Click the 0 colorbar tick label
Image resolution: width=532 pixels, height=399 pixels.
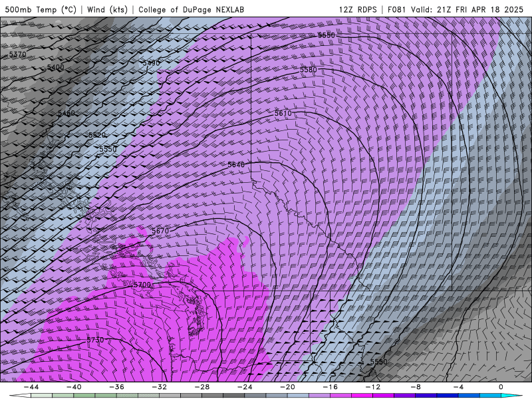click(x=501, y=387)
